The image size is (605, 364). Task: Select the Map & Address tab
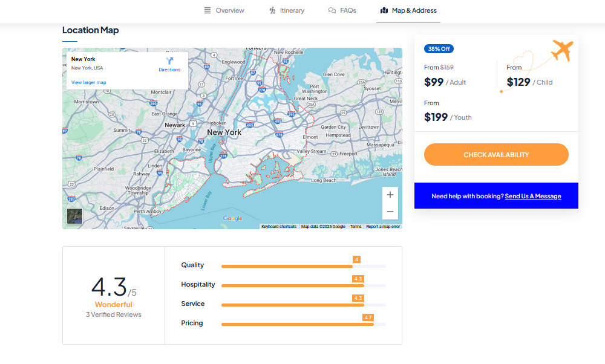click(x=408, y=10)
